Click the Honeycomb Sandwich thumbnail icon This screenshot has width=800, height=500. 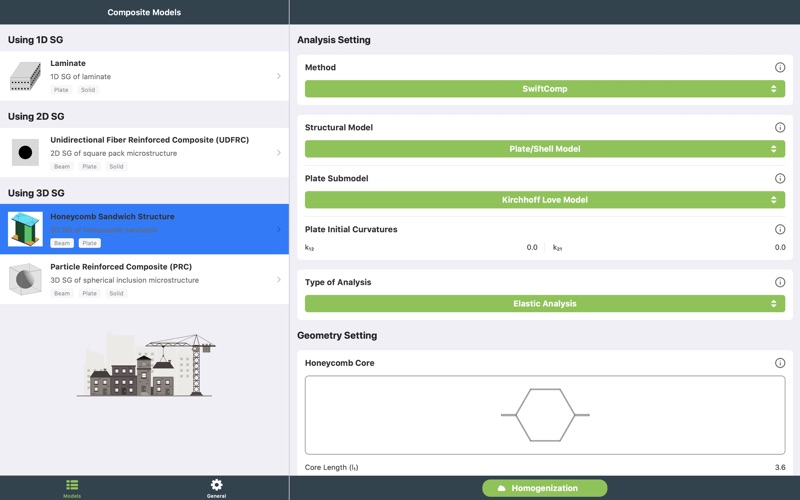25,229
